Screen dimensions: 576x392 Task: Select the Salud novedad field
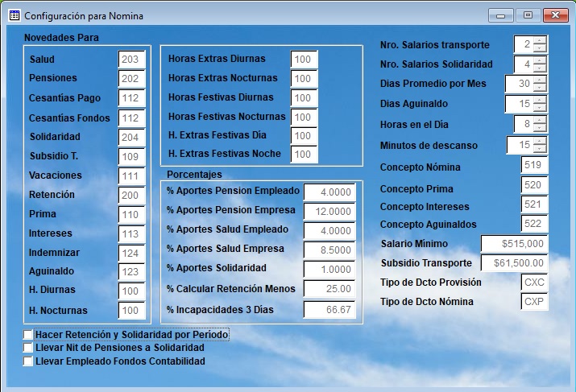click(132, 59)
